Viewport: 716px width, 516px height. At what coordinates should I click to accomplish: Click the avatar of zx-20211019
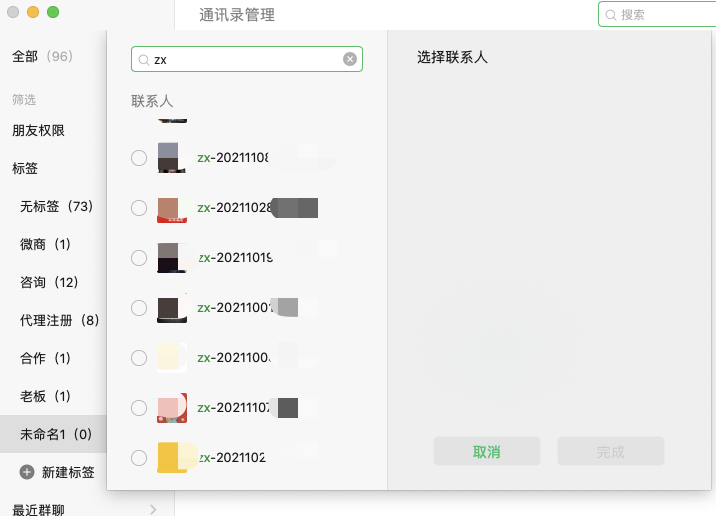(172, 258)
